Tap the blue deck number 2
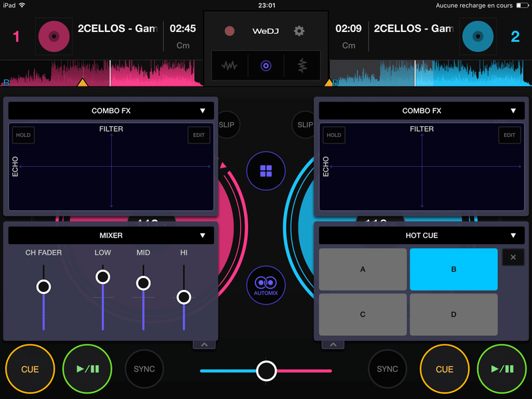This screenshot has height=399, width=532. pyautogui.click(x=515, y=37)
